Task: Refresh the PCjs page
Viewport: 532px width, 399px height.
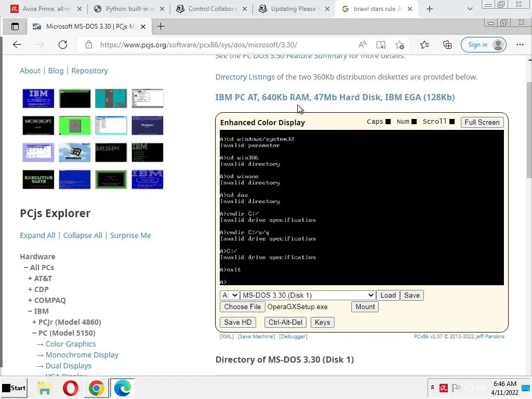Action: (63, 45)
